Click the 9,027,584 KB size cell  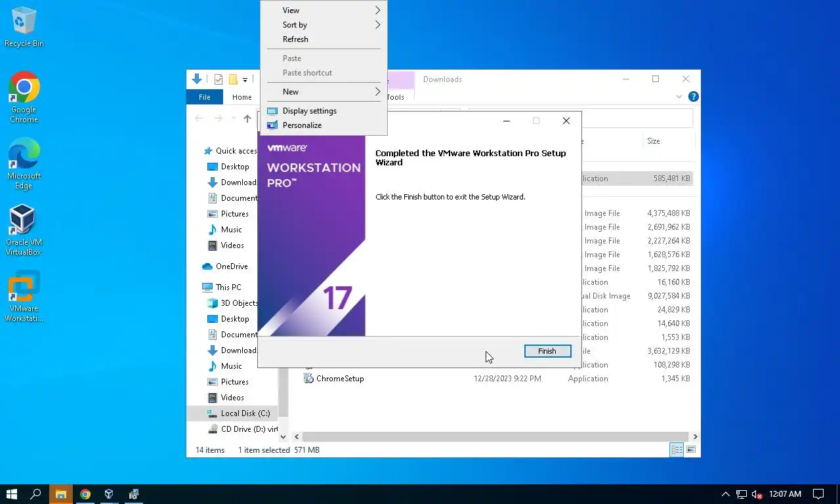click(x=668, y=296)
